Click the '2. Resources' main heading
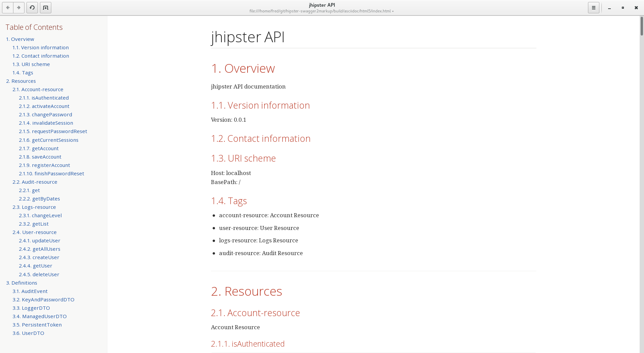The image size is (644, 353). coord(247,291)
